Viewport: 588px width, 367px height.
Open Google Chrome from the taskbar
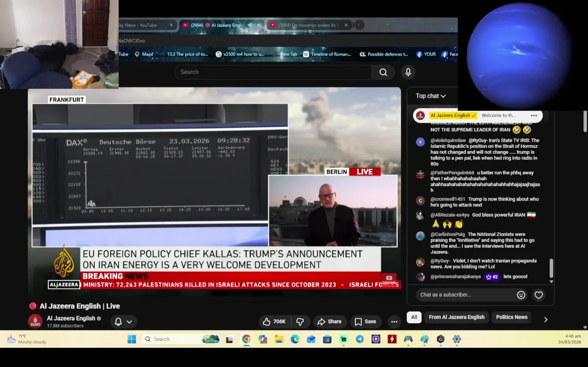coord(246,339)
